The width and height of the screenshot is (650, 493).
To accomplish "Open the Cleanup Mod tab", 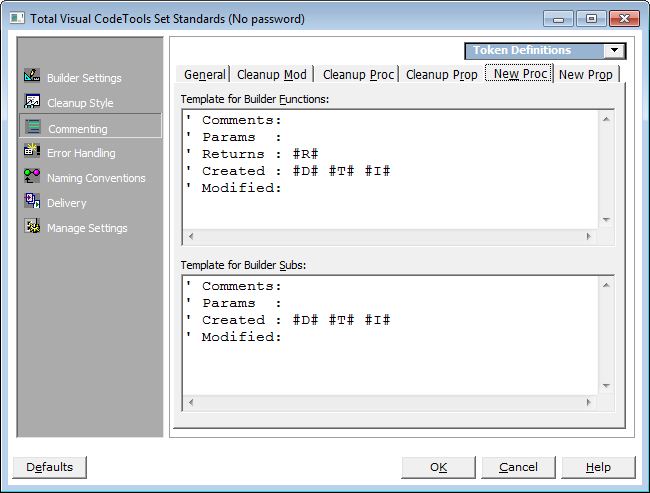I will [272, 75].
